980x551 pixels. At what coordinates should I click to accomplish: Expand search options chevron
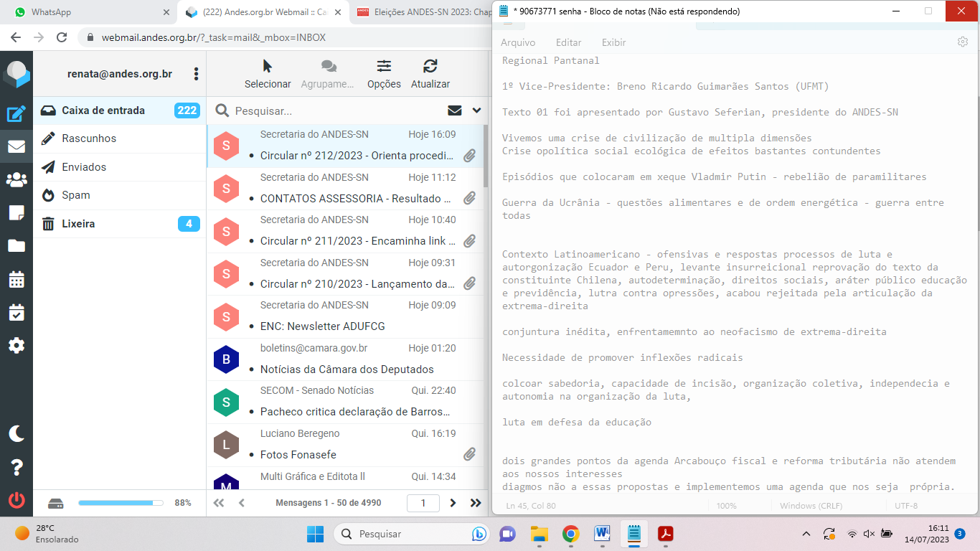click(476, 110)
